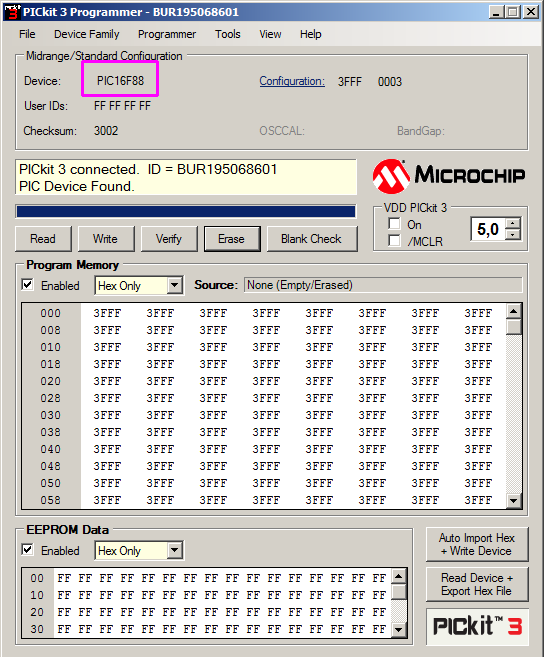
Task: Toggle EEPROM Data Enabled checkbox
Action: tap(28, 549)
